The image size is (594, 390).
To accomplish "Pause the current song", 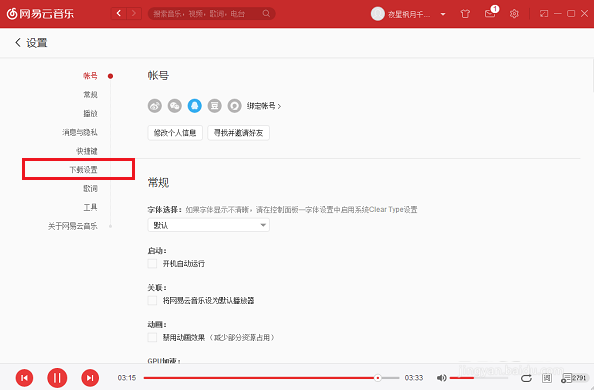I will [x=57, y=378].
